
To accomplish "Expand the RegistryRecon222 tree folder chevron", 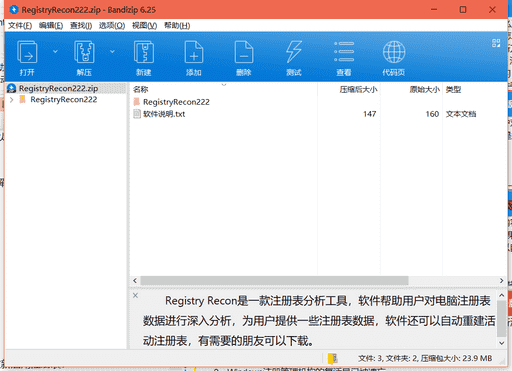I will click(x=12, y=100).
